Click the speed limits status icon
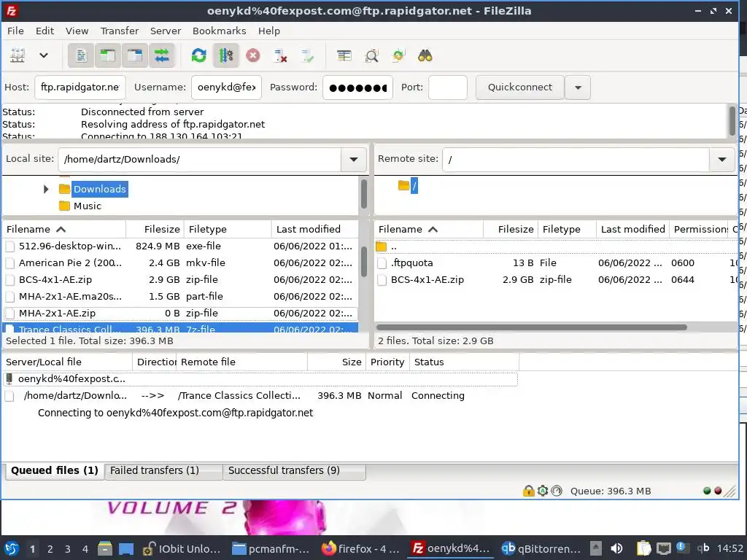Screen dimensions: 747x560 point(557,491)
